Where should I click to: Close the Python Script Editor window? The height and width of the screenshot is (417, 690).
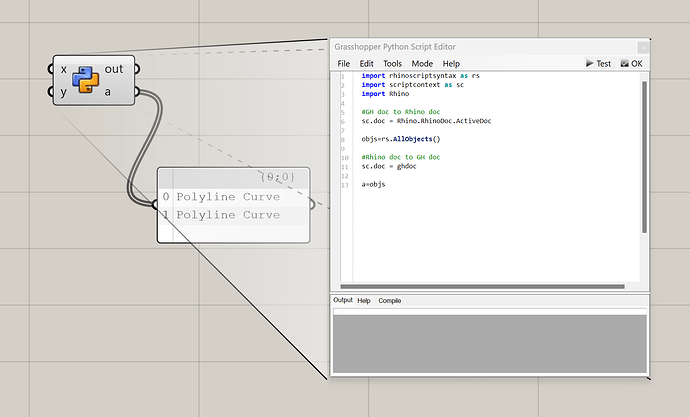pyautogui.click(x=643, y=47)
